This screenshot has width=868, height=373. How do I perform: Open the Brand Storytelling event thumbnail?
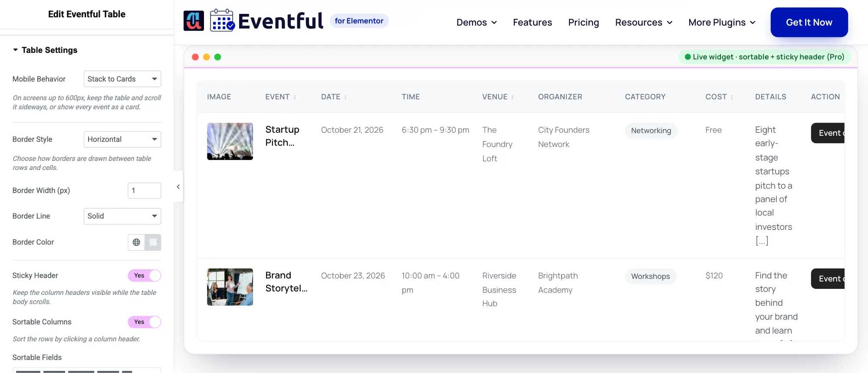tap(230, 287)
